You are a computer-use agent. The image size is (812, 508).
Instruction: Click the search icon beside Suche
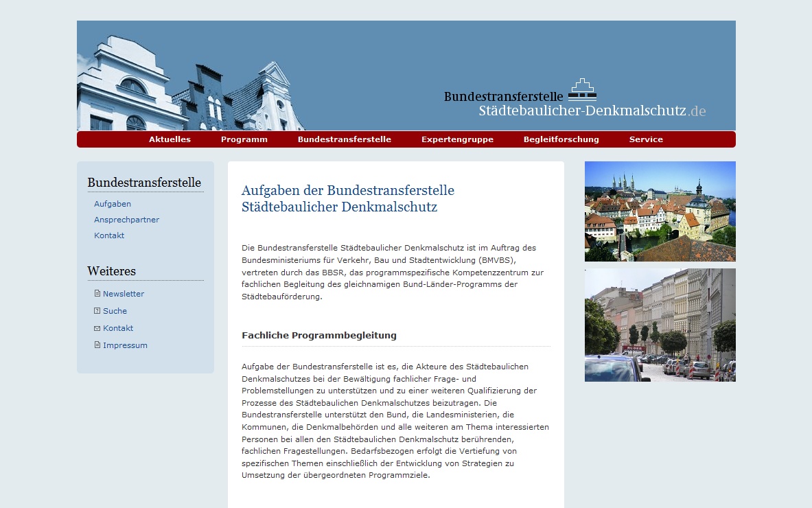tap(97, 311)
